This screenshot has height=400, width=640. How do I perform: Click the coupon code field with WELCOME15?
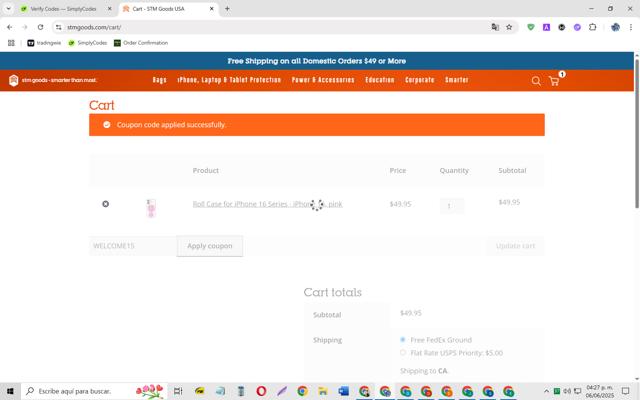point(133,246)
